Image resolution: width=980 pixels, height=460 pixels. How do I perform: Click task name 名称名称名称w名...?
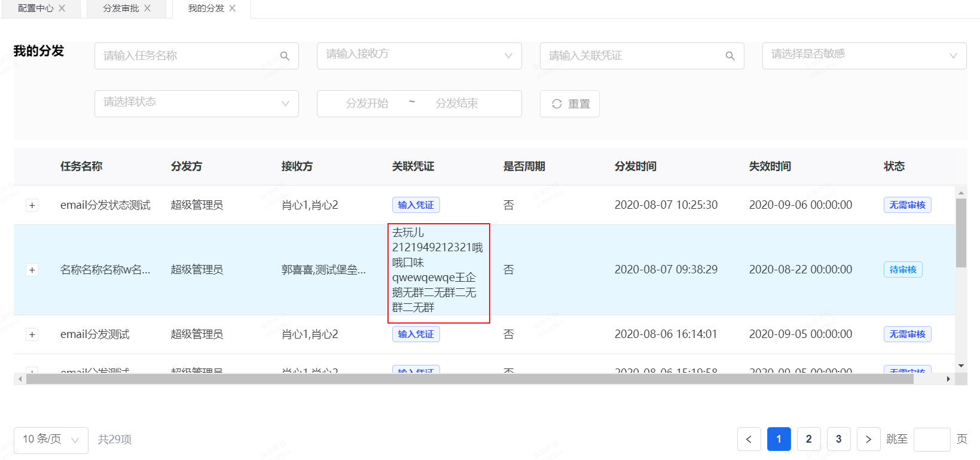[x=105, y=270]
